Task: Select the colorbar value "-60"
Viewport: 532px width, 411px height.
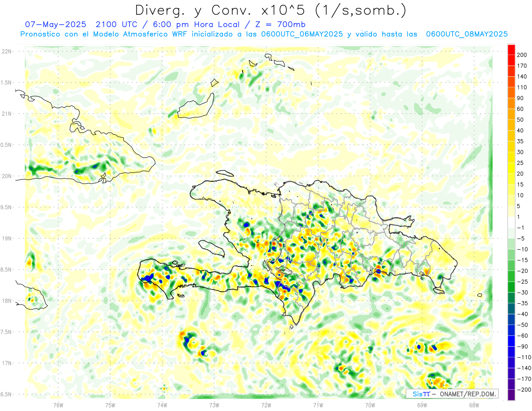Action: point(522,336)
